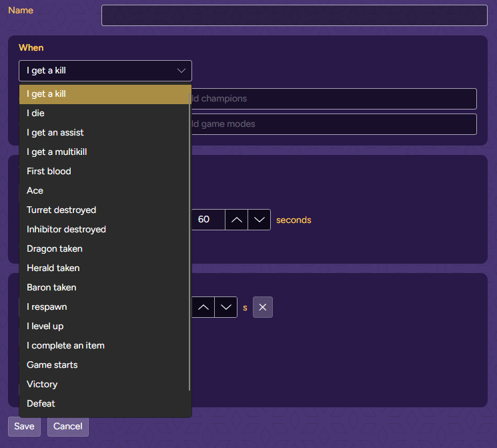Screen dimensions: 497x448
Task: Choose 'Herald taken' event
Action: click(x=105, y=268)
